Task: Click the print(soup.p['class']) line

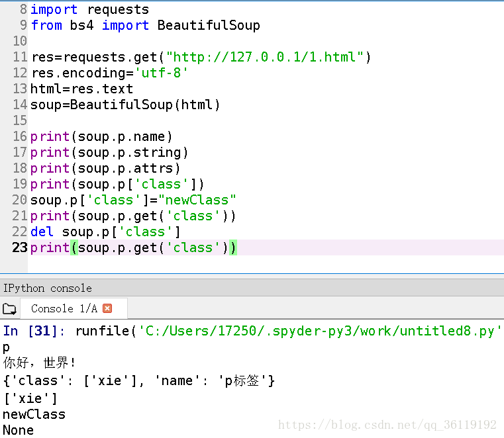Action: (117, 184)
